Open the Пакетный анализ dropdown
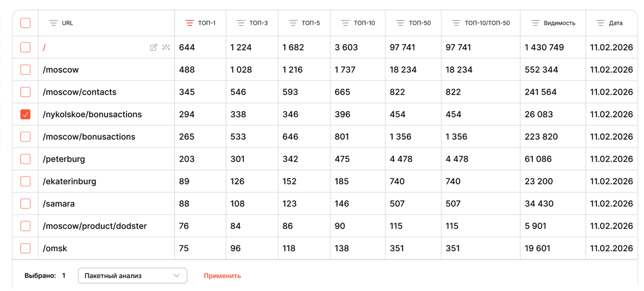 (132, 276)
